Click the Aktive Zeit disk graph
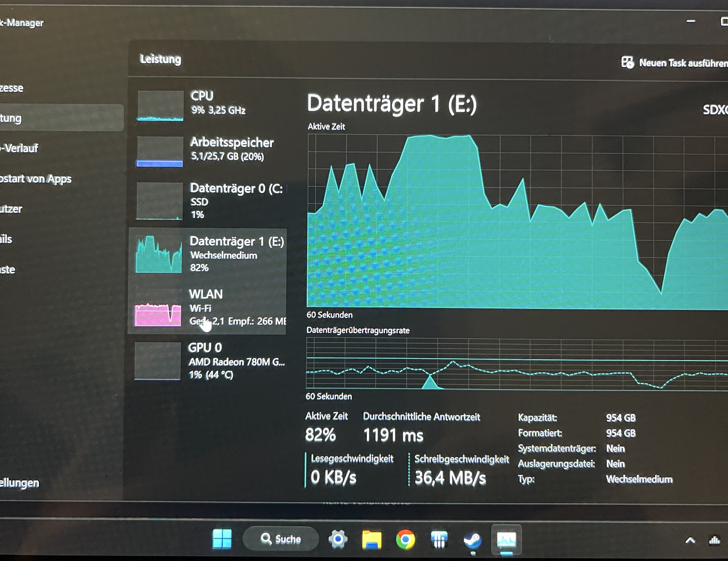The width and height of the screenshot is (728, 561). [517, 221]
